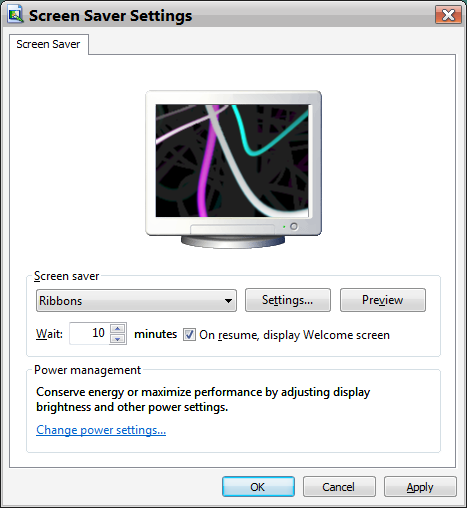Screen dimensions: 467x508
Task: Click the Apply button
Action: point(420,487)
